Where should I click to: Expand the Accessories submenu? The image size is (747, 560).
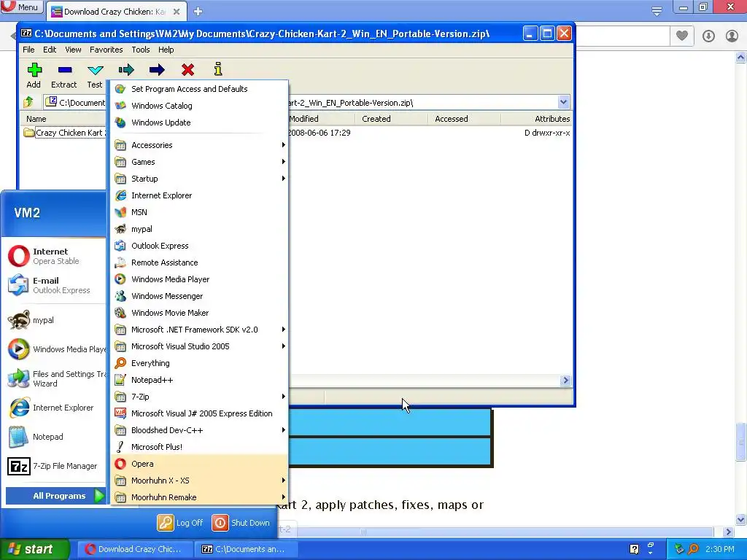click(199, 145)
